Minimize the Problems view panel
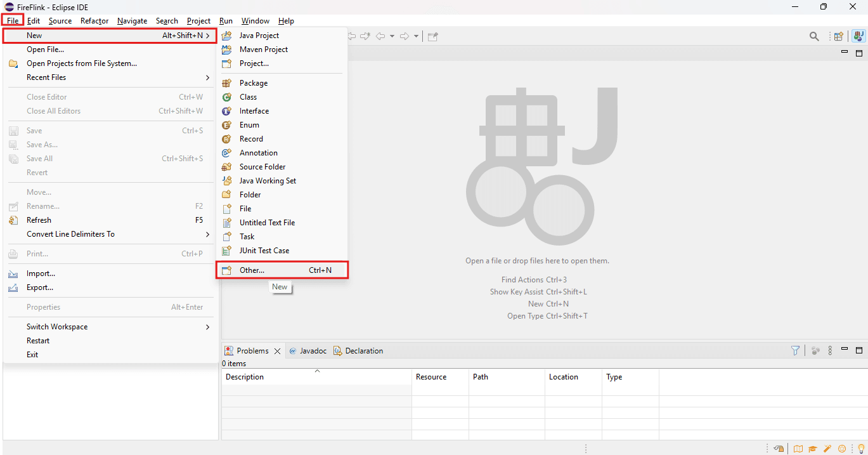This screenshot has width=868, height=455. pos(844,349)
